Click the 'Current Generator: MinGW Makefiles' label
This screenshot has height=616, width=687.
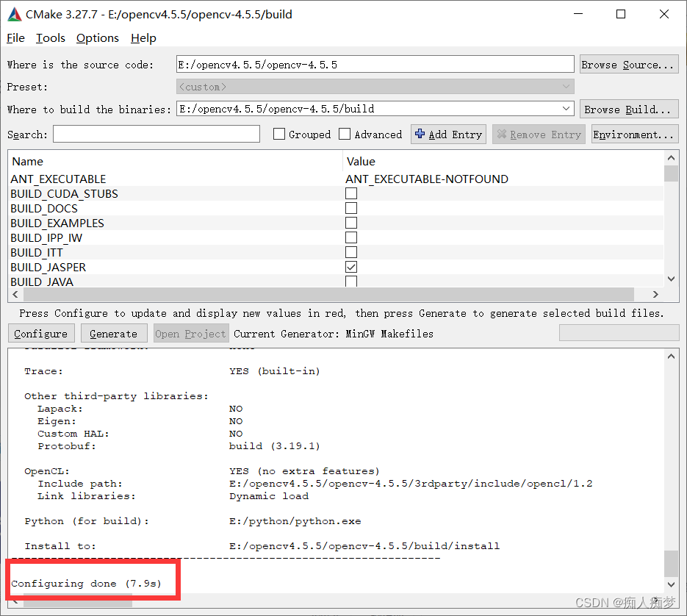[x=334, y=334]
